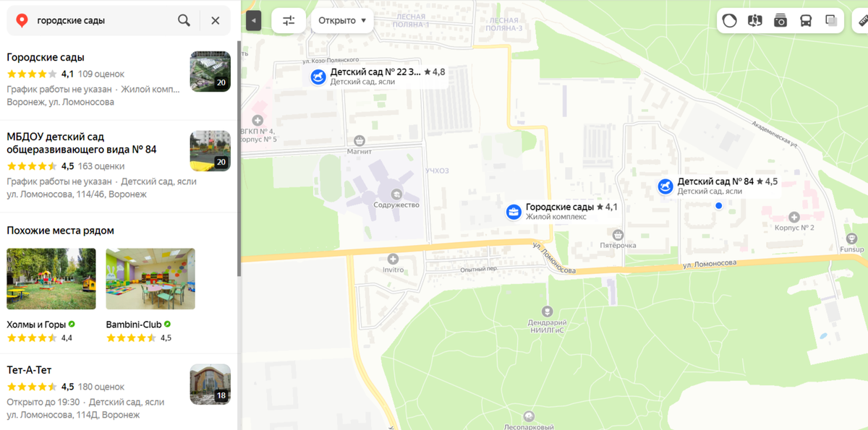
Task: Collapse the side panel with the arrow button
Action: pyautogui.click(x=253, y=20)
